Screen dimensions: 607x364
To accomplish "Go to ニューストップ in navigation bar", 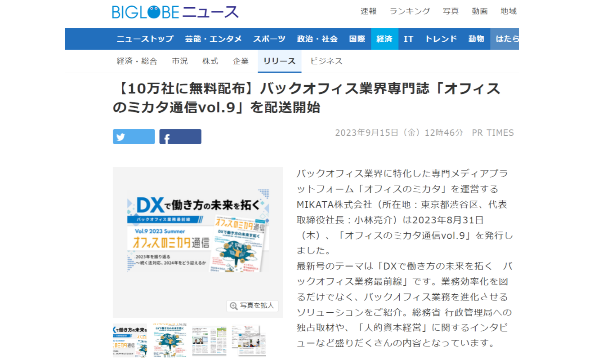I will 145,39.
